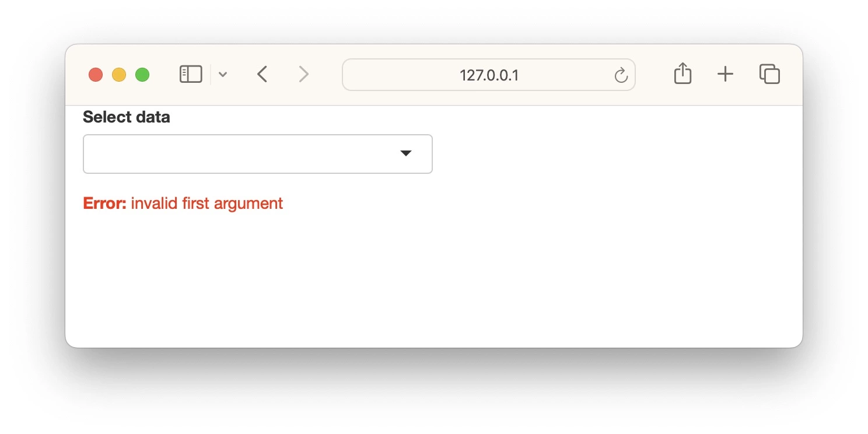
Task: Reload the 127.0.0.1 page
Action: [621, 75]
